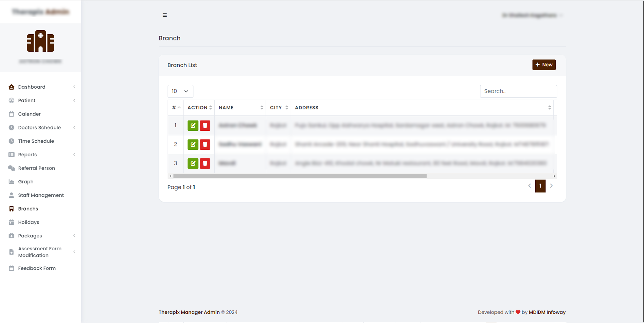
Task: Delete the first branch entry
Action: tap(205, 126)
